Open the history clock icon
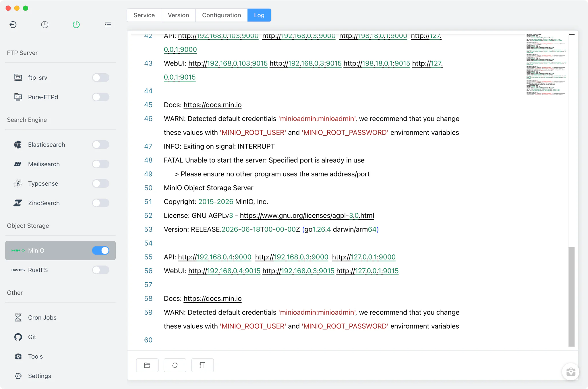This screenshot has height=389, width=588. tap(45, 24)
